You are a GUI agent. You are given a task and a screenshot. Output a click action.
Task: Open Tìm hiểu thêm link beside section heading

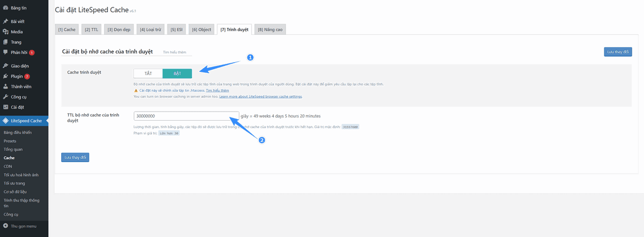[x=174, y=53]
